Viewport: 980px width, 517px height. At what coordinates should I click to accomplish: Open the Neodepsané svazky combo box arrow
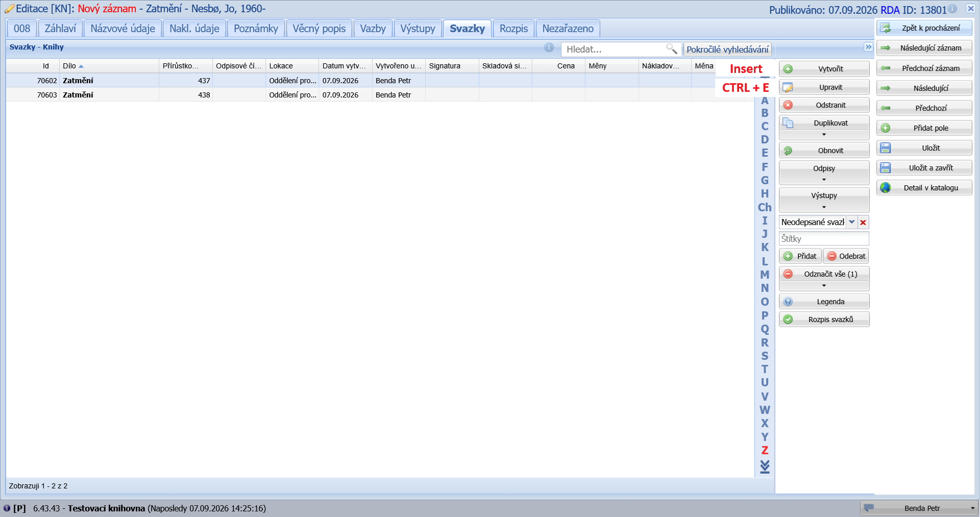click(852, 222)
